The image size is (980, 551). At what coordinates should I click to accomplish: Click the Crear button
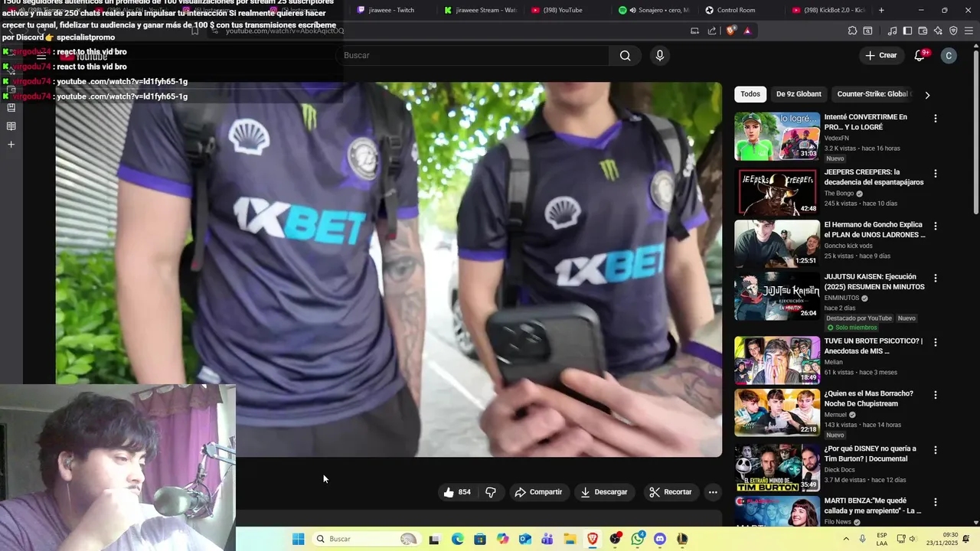[880, 55]
